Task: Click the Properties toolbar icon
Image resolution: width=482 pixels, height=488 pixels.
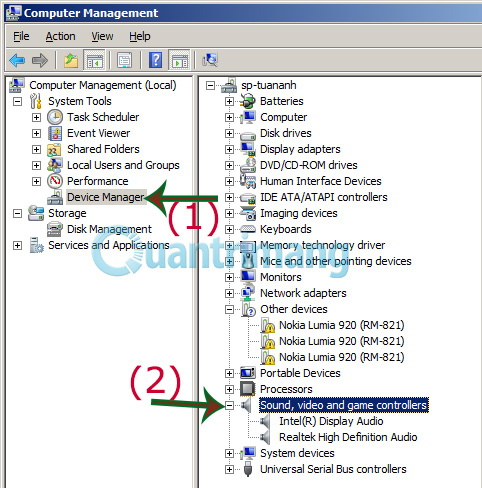Action: point(124,61)
